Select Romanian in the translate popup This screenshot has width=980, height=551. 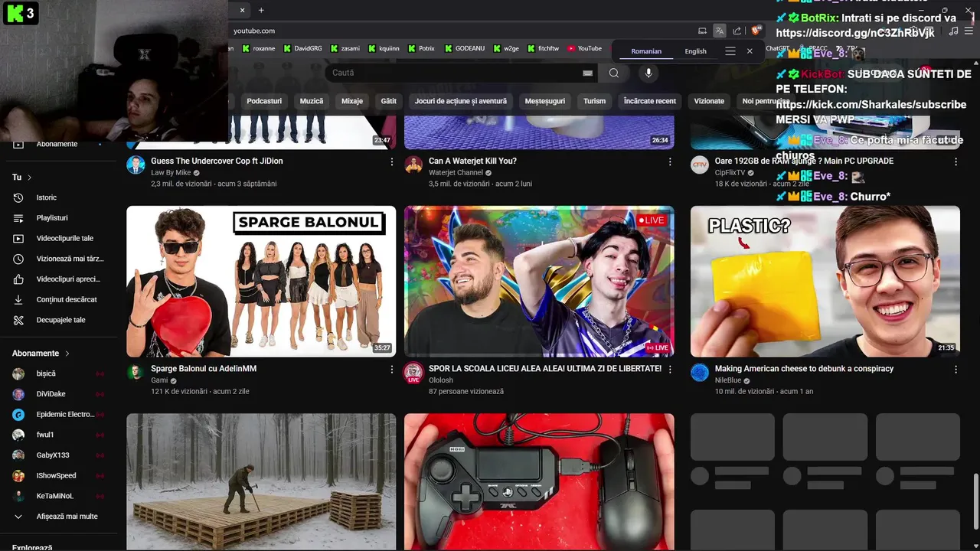coord(646,51)
